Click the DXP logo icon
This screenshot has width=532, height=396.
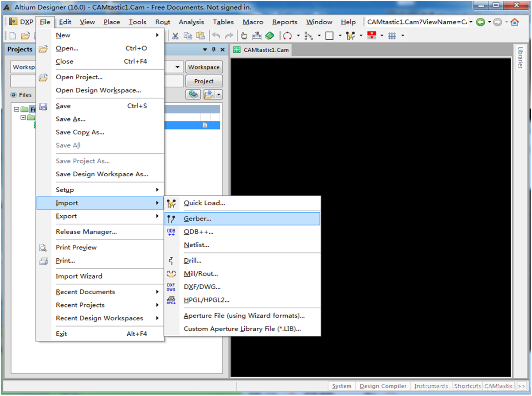click(13, 22)
